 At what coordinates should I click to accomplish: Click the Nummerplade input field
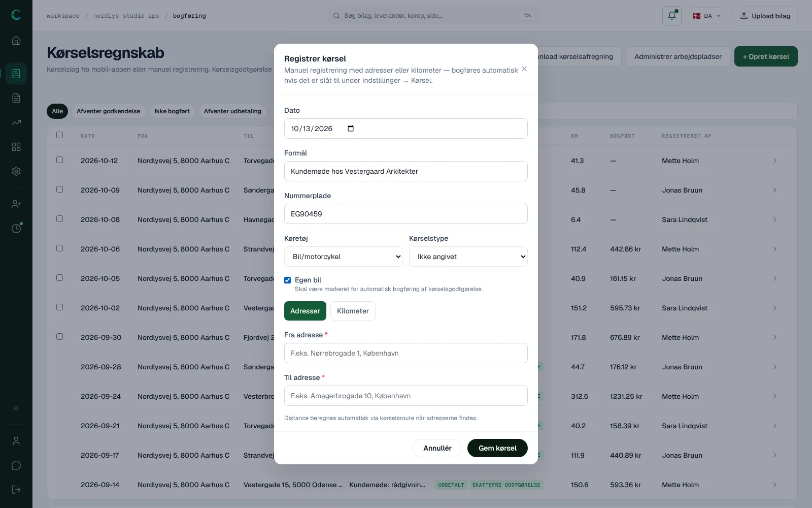pyautogui.click(x=406, y=214)
